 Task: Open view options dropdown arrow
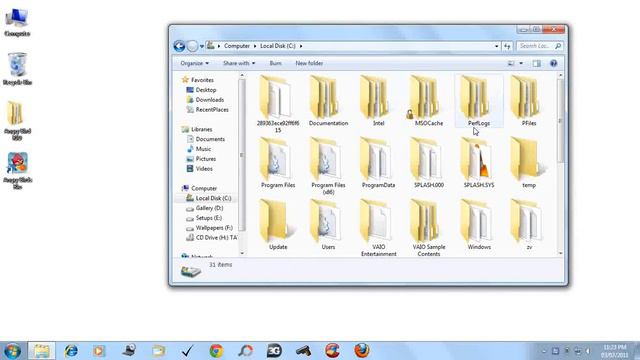point(521,63)
